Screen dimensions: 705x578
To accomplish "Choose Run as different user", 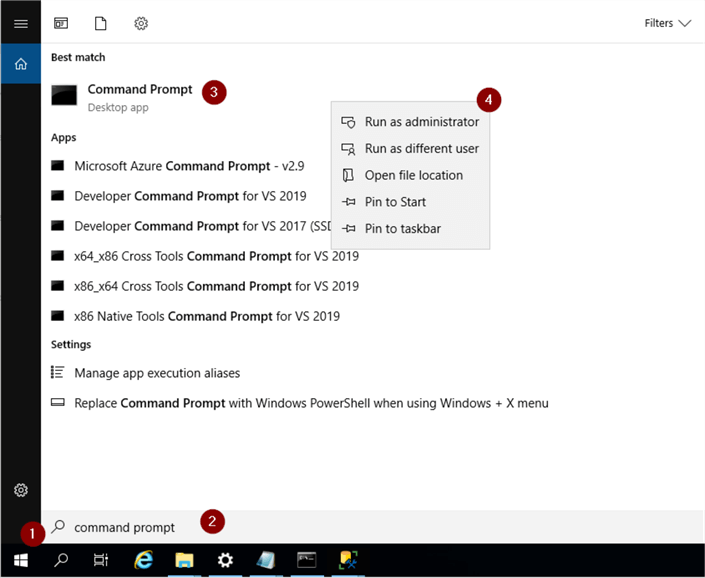I will tap(410, 149).
